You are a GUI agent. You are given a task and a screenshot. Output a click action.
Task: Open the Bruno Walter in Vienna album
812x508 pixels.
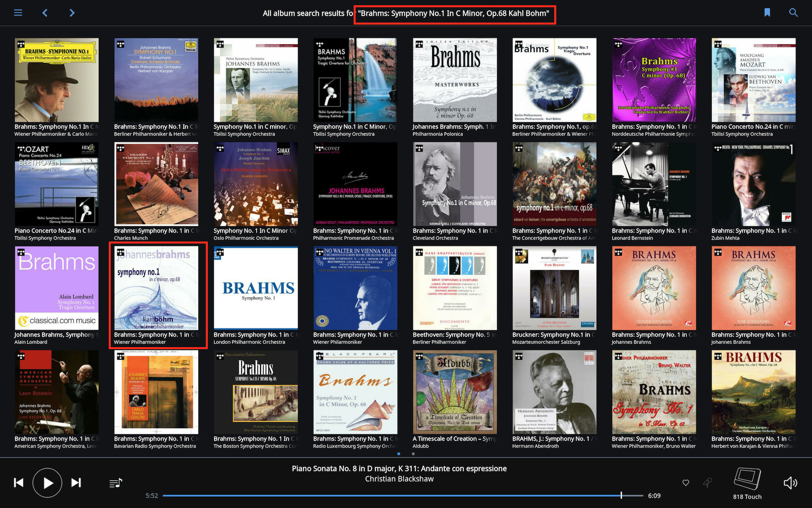355,288
